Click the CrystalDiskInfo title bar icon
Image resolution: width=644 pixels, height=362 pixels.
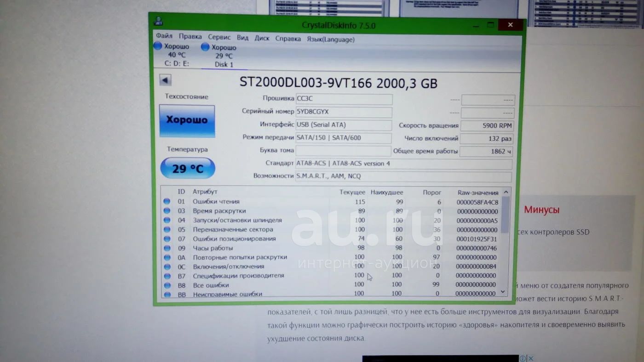(159, 21)
